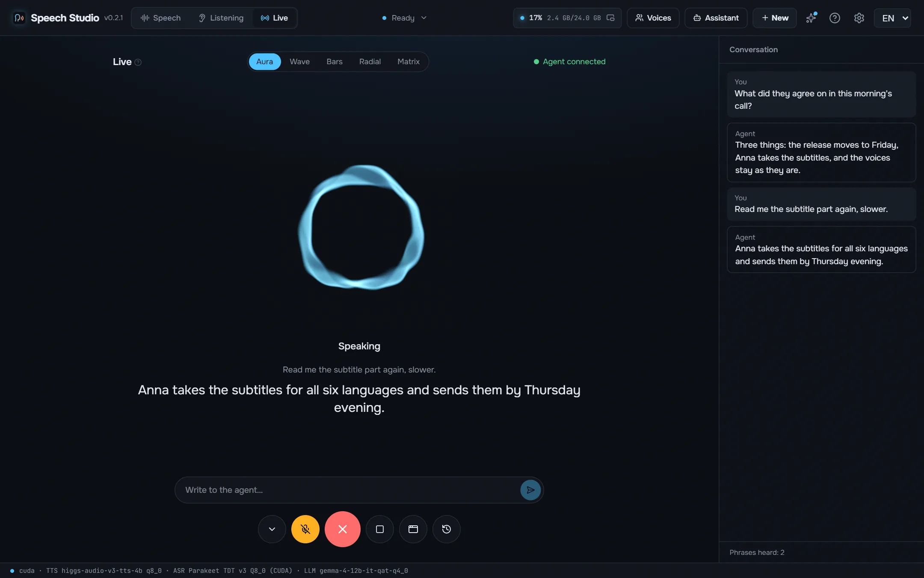924x578 pixels.
Task: Switch to the Listening tab
Action: pyautogui.click(x=221, y=18)
